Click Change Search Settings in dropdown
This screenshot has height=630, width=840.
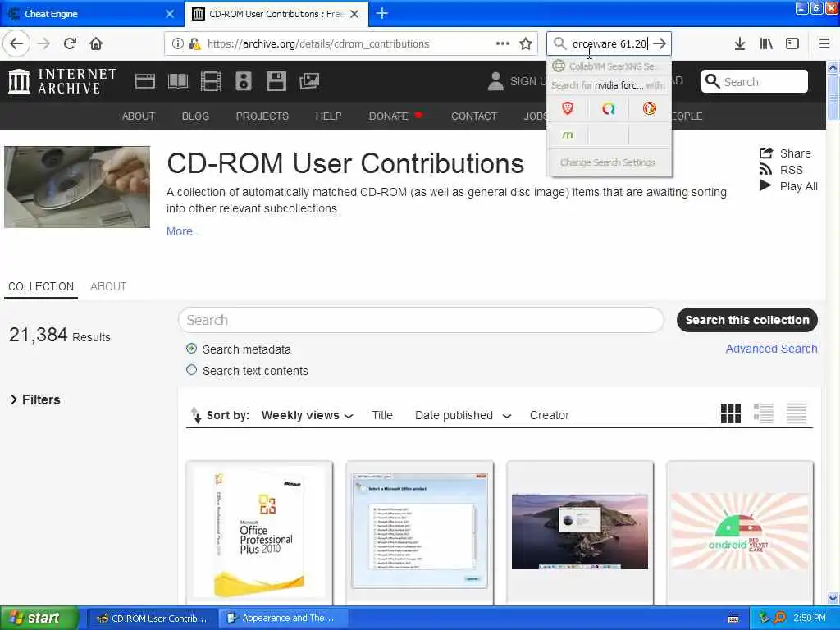tap(608, 162)
